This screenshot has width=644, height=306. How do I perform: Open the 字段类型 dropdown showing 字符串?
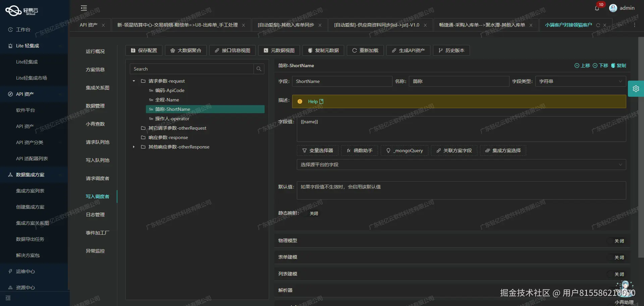[580, 81]
